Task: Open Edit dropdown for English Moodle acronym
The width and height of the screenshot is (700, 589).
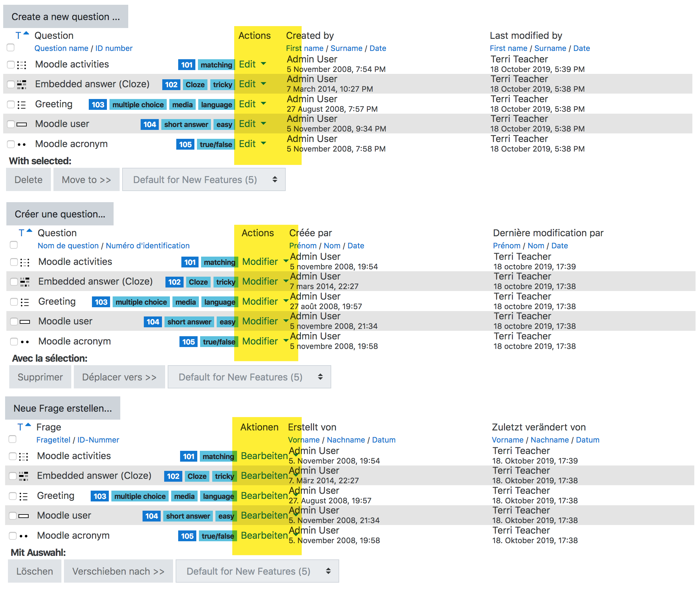Action: coord(253,144)
